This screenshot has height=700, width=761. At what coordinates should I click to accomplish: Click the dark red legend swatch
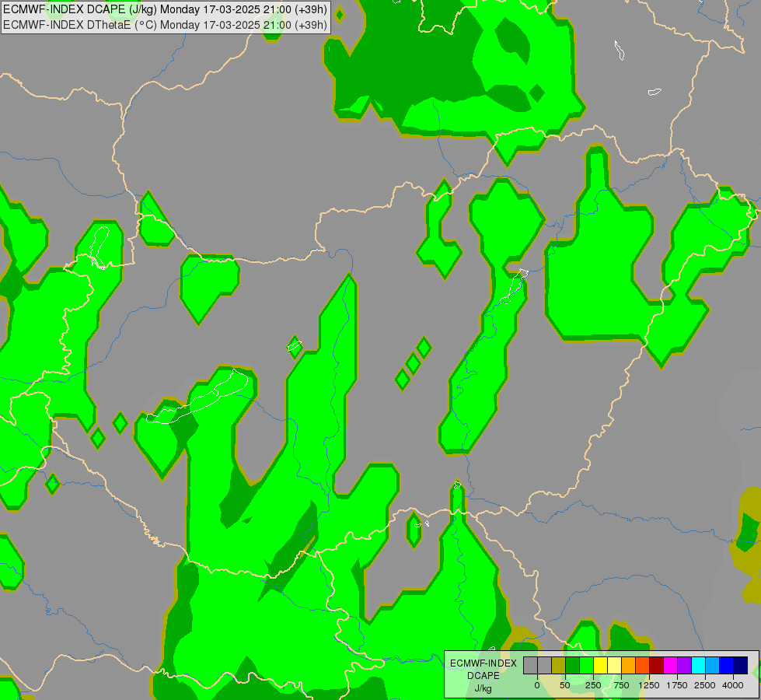click(x=656, y=665)
